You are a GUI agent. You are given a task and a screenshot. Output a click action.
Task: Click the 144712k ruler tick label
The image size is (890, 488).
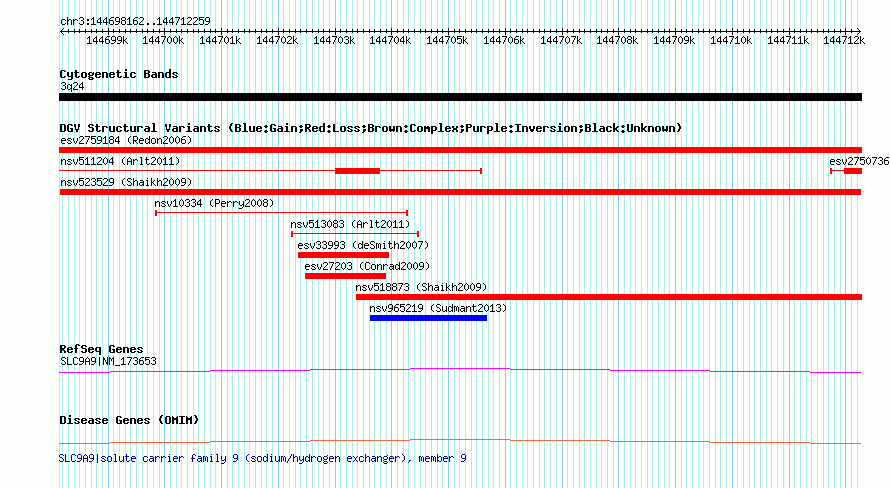click(x=844, y=40)
